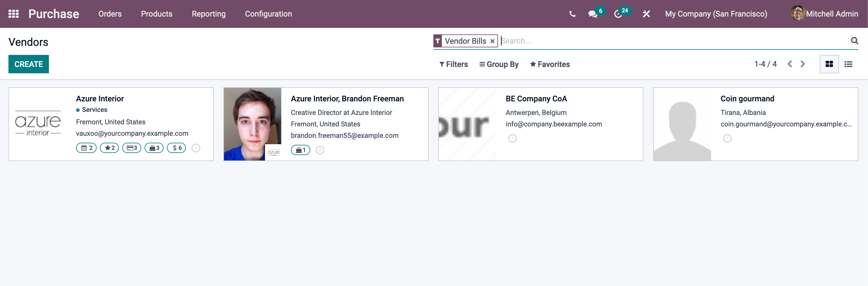Switch to kanban view
868x286 pixels.
point(829,64)
